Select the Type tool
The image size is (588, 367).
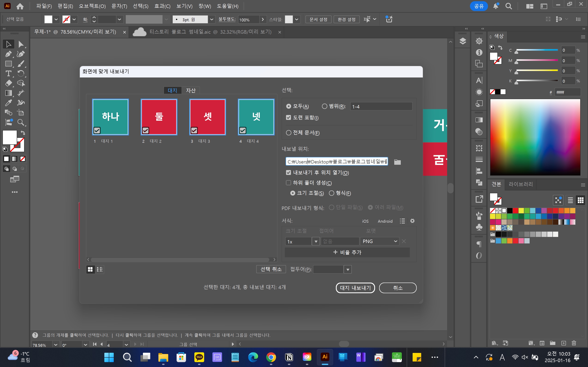point(8,73)
